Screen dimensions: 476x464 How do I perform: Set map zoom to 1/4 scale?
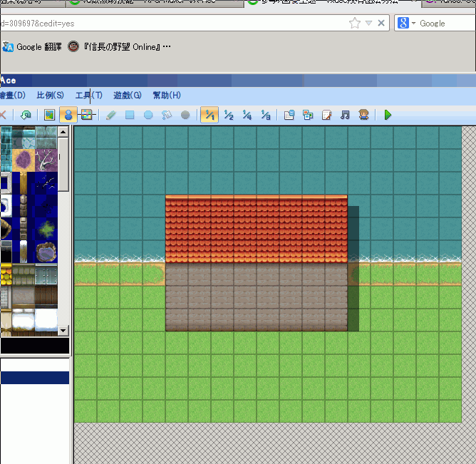[x=247, y=115]
